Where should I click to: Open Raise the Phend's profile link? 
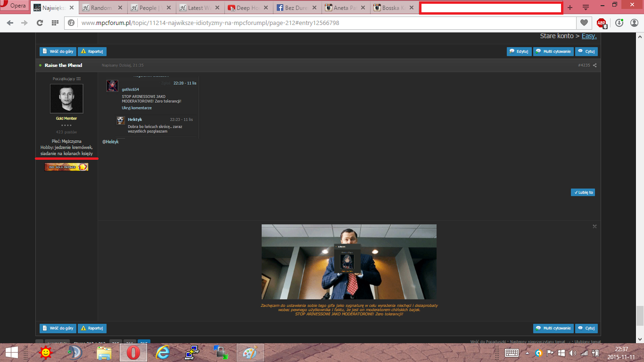[x=63, y=65]
